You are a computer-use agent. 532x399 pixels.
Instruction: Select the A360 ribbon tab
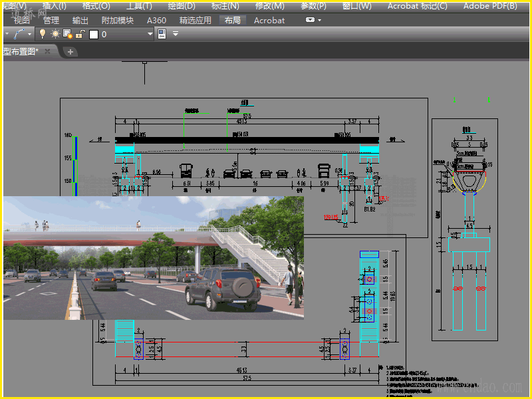(156, 20)
